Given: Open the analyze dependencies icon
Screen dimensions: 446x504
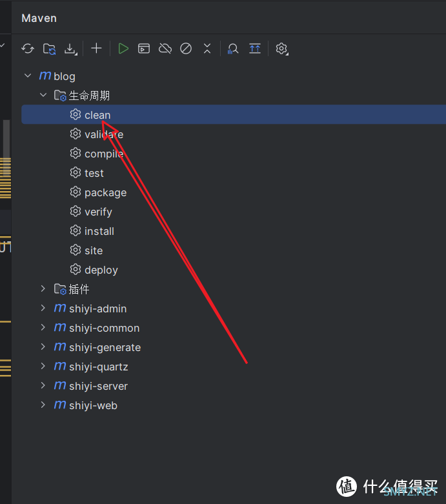Looking at the screenshot, I should coord(233,49).
